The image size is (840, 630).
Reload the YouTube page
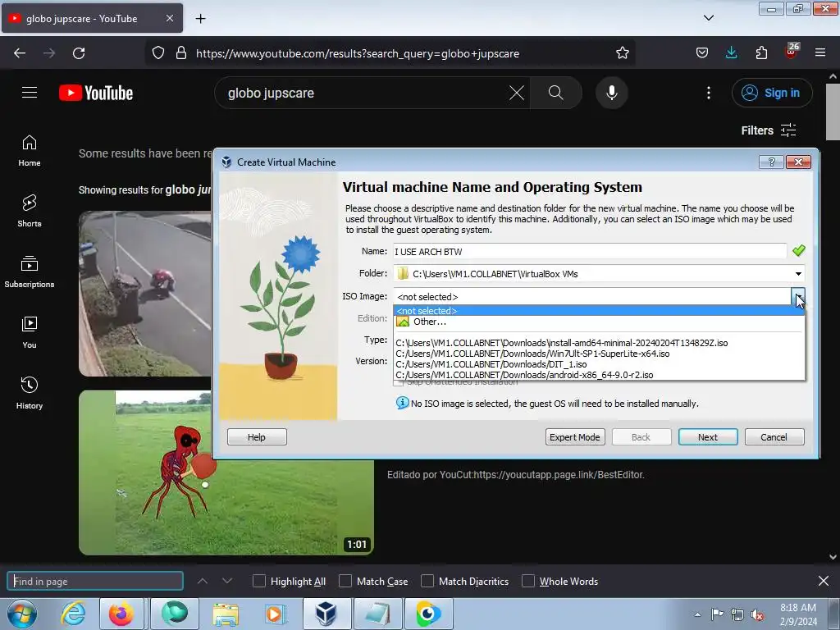(79, 53)
